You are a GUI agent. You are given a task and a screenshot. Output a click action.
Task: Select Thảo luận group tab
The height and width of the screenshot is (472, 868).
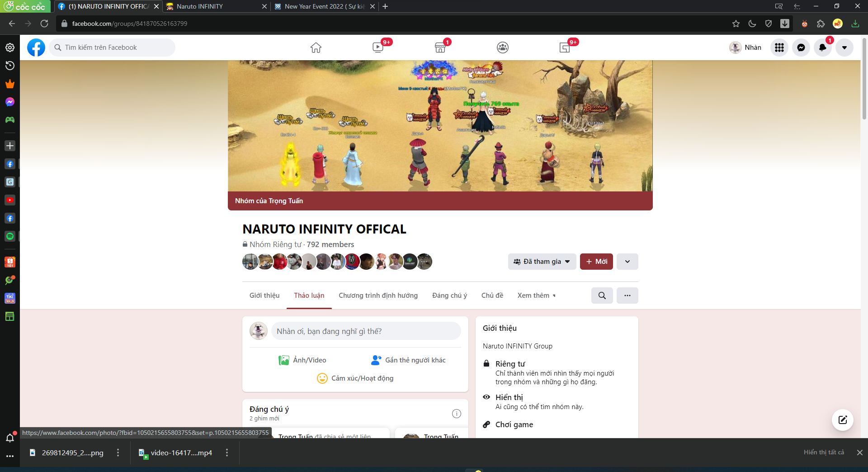309,296
